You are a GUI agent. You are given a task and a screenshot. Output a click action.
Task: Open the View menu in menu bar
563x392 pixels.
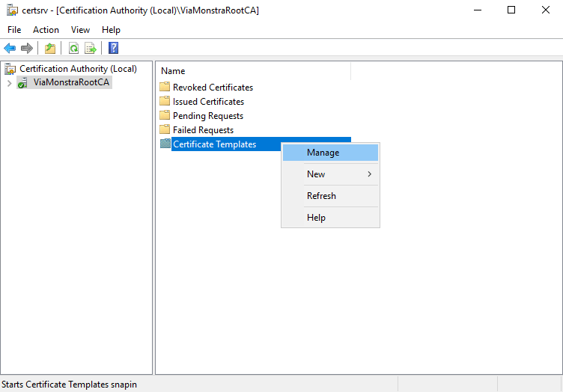pyautogui.click(x=80, y=30)
